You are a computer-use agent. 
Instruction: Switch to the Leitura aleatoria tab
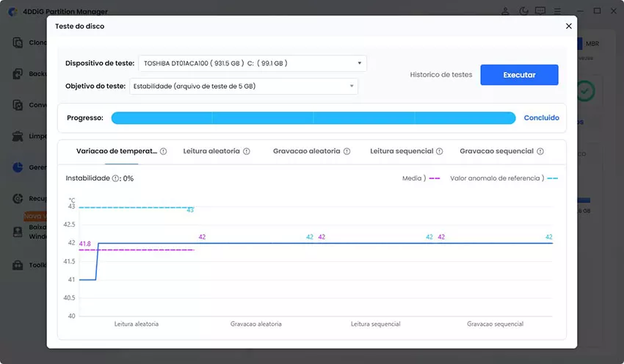pyautogui.click(x=211, y=151)
